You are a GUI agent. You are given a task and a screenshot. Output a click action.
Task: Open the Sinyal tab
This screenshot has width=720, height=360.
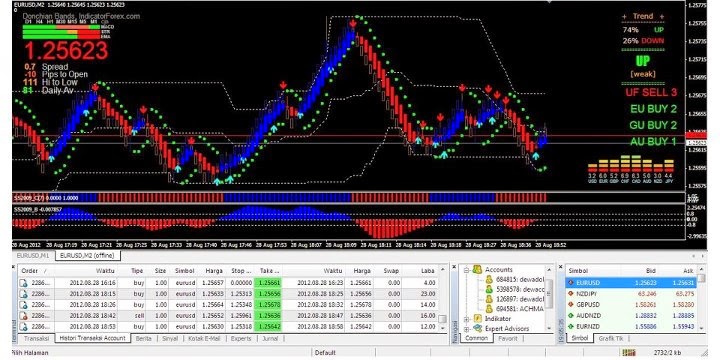click(170, 338)
